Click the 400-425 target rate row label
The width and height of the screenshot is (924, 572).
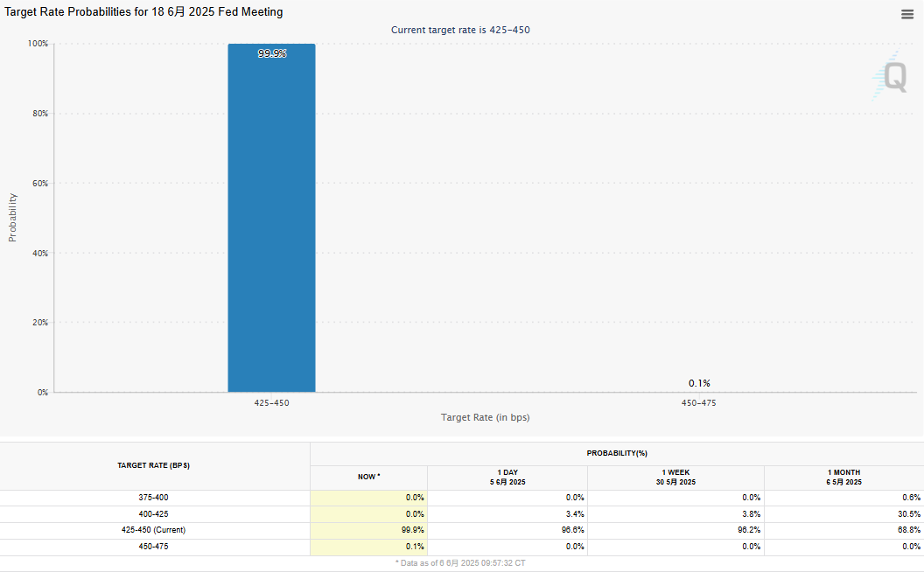154,513
